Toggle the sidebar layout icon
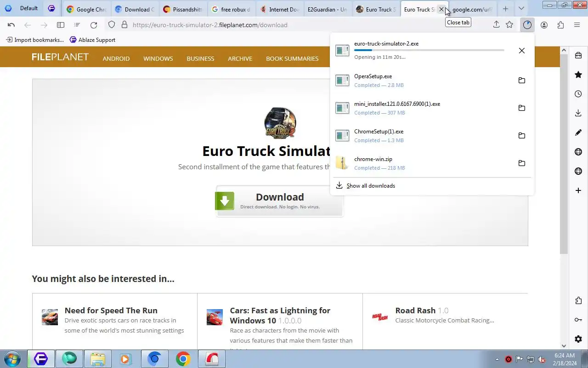The width and height of the screenshot is (588, 368). (61, 25)
